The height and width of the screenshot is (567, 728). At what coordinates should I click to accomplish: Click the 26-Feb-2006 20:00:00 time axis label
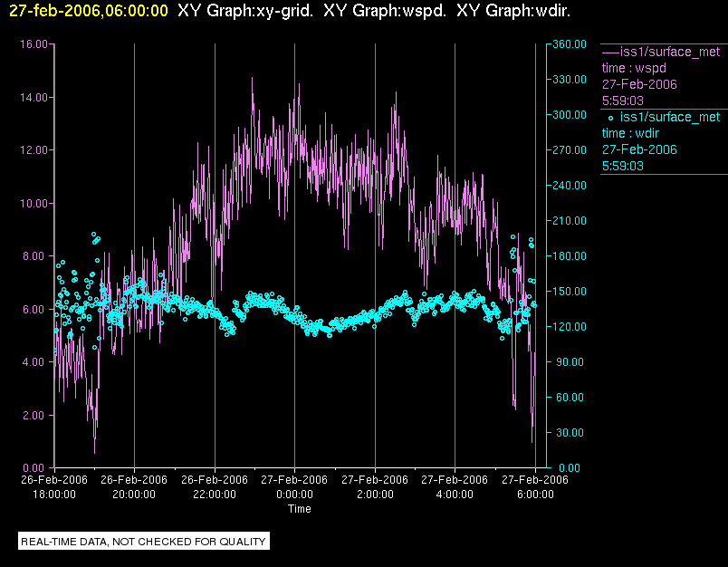pyautogui.click(x=134, y=486)
